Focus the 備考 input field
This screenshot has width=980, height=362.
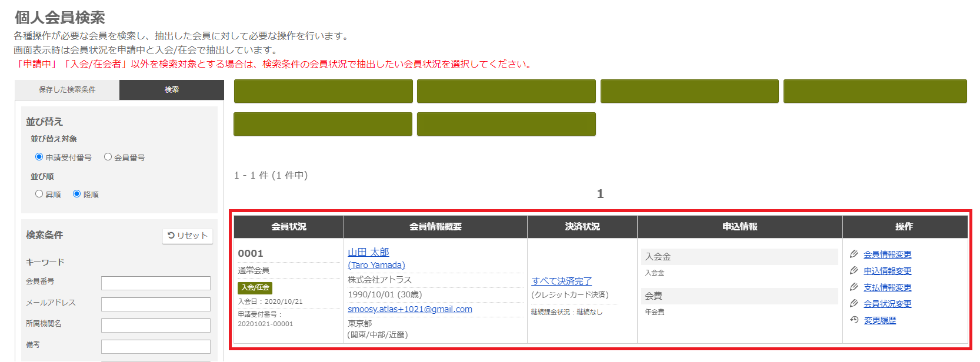point(156,347)
